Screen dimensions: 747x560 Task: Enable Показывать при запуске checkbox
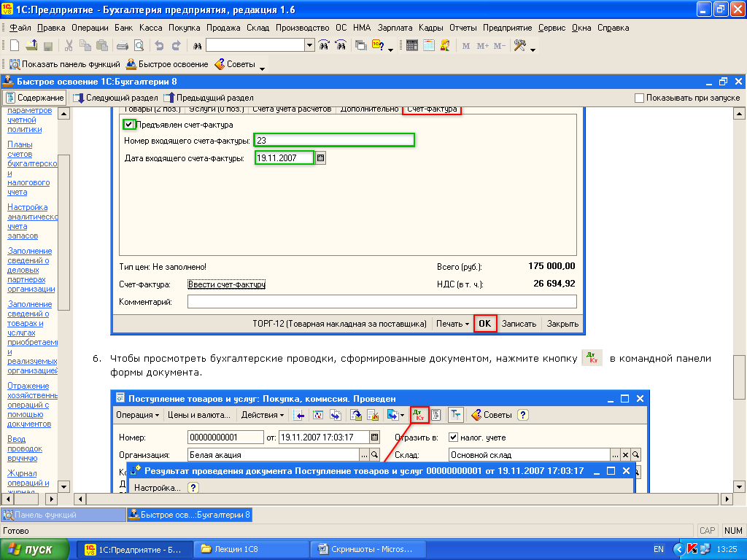(x=639, y=98)
